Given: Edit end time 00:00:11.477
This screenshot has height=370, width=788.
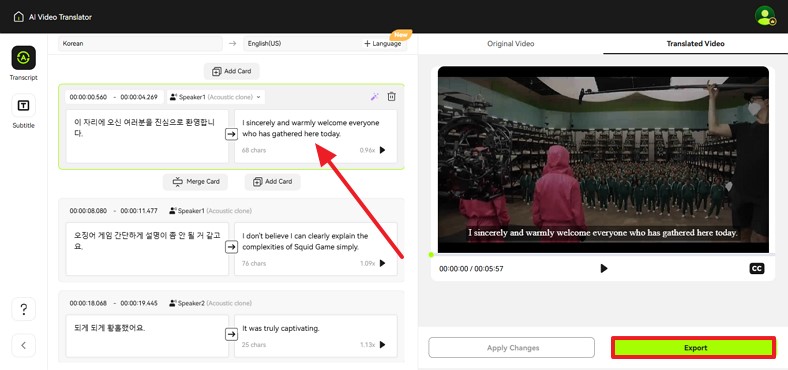Looking at the screenshot, I should point(139,211).
